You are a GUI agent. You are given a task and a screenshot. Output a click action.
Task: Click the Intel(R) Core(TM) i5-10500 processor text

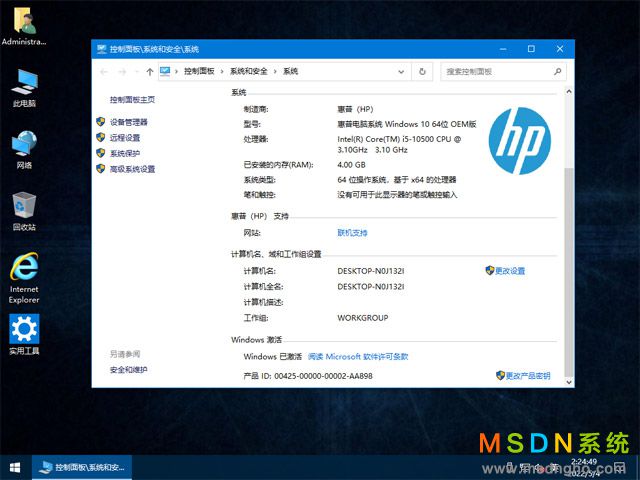tap(399, 144)
